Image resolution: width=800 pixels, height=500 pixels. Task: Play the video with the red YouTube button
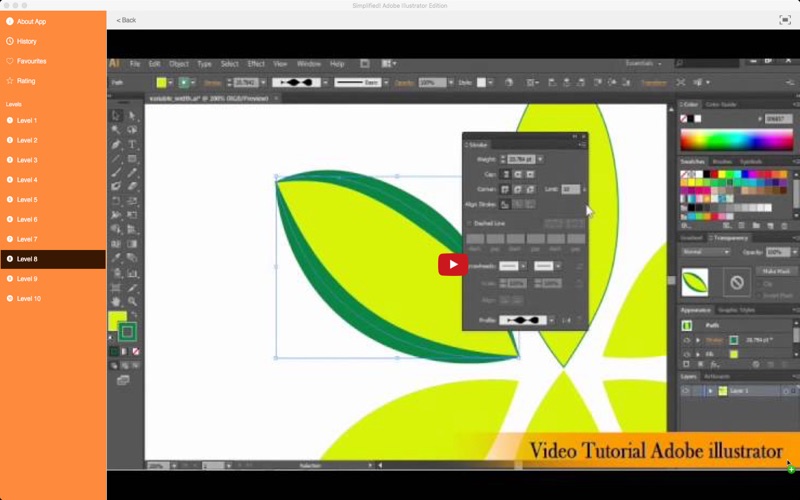point(453,264)
